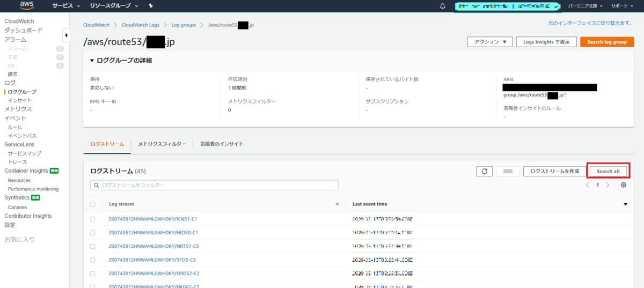Image resolution: width=644 pixels, height=288 pixels.
Task: Open Resources under Container Insights
Action: (x=19, y=181)
